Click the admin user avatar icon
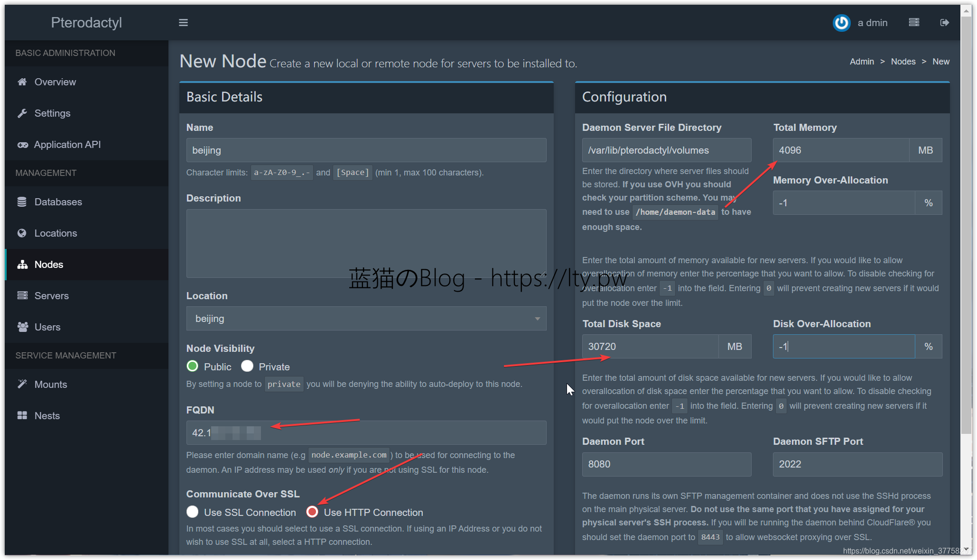 [841, 22]
